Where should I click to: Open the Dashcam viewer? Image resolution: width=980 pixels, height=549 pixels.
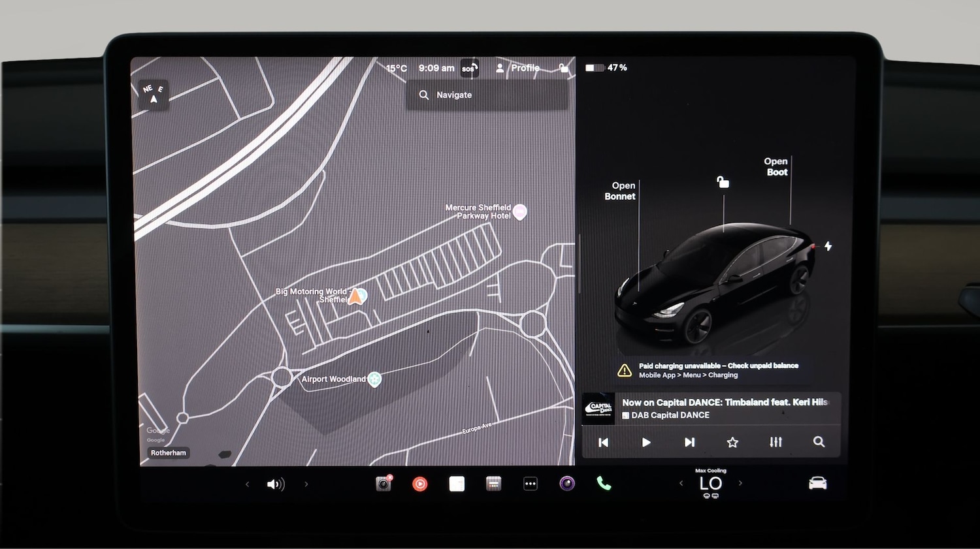point(382,483)
